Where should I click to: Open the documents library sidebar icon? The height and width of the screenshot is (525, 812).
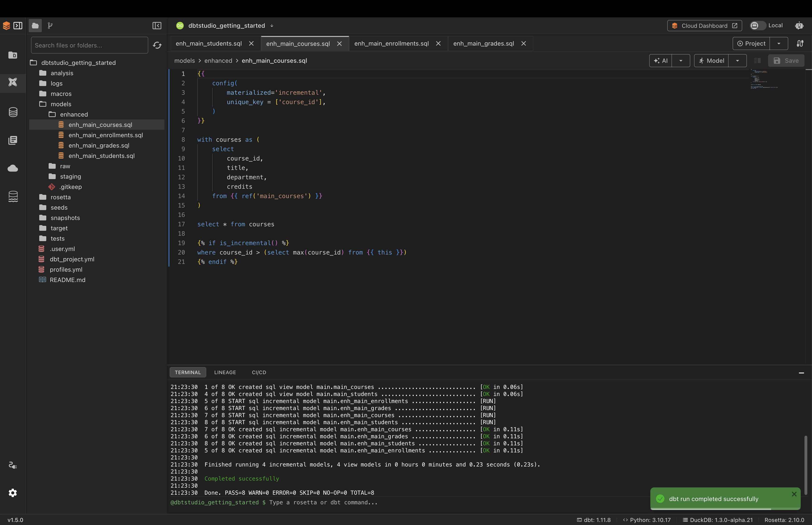tap(13, 140)
